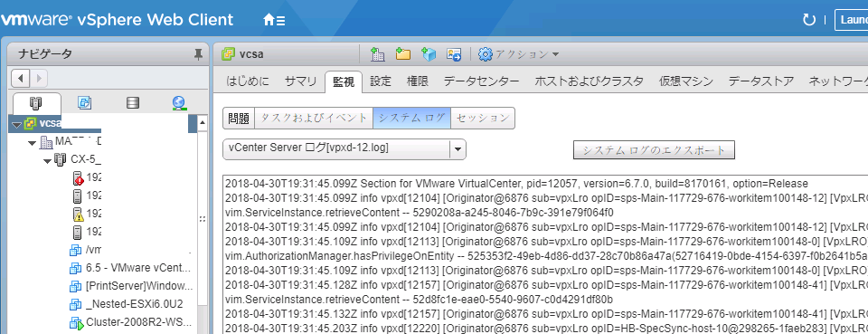Collapse the CX-5_ cluster node
868x334 pixels.
[x=48, y=161]
